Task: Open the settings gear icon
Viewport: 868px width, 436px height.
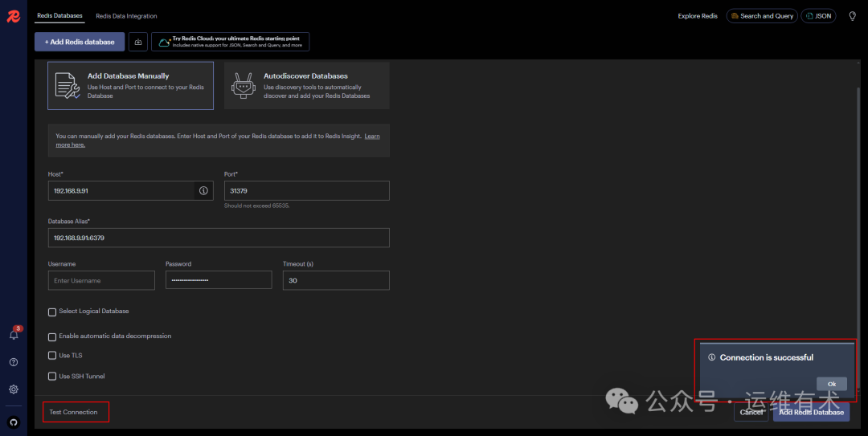Action: click(14, 389)
